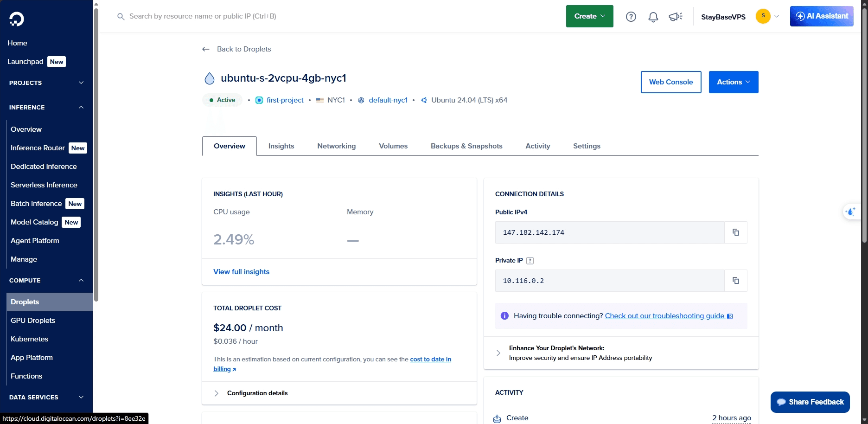Viewport: 868px width, 424px height.
Task: Click the Ubuntu OS icon
Action: pyautogui.click(x=424, y=100)
